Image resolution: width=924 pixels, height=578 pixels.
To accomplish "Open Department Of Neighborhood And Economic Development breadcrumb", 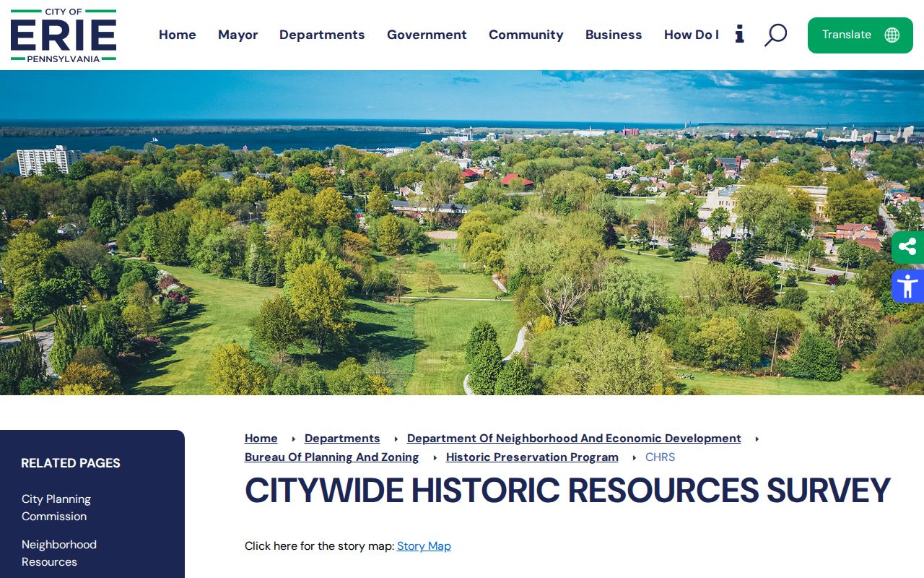I will pos(574,439).
